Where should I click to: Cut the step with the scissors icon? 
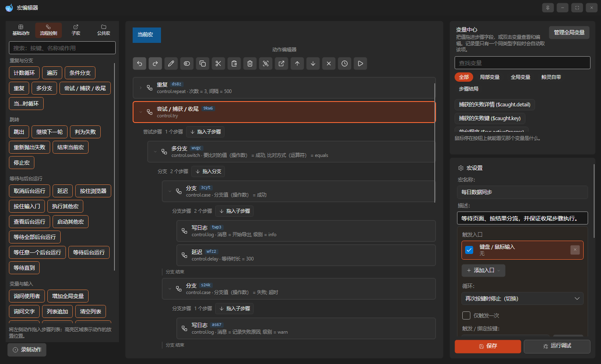pyautogui.click(x=218, y=63)
